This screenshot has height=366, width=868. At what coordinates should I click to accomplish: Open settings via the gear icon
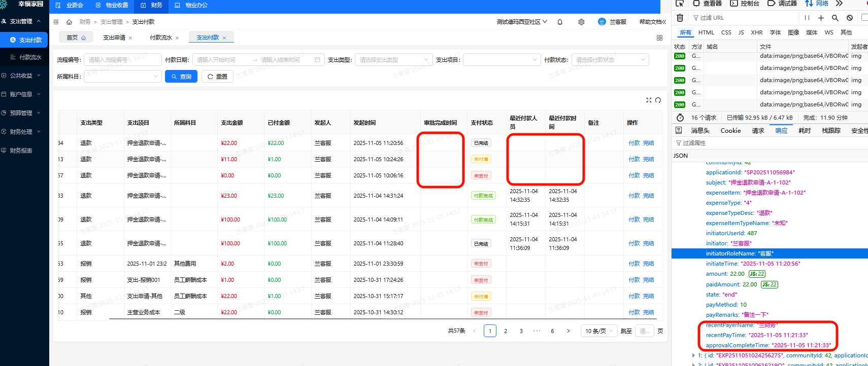pyautogui.click(x=581, y=22)
